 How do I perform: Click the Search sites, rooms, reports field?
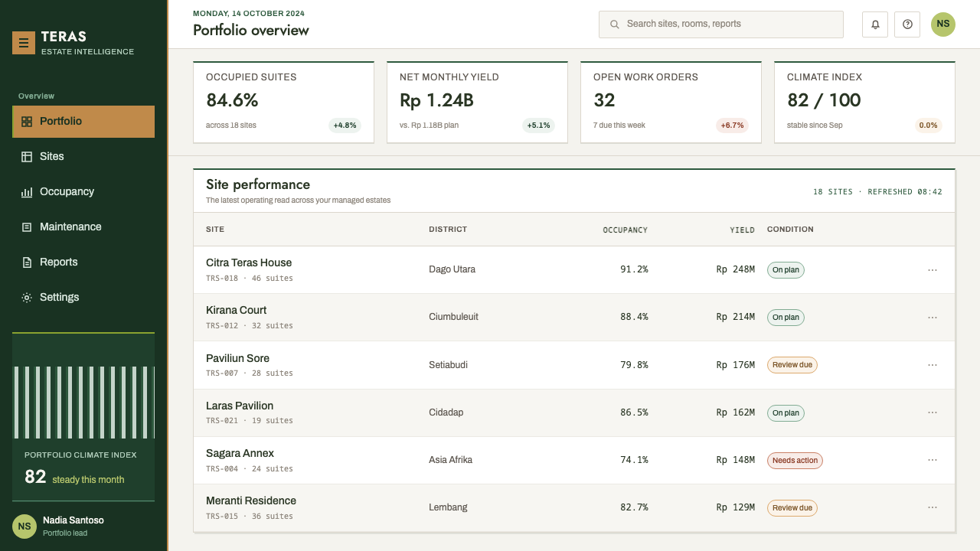(x=721, y=24)
